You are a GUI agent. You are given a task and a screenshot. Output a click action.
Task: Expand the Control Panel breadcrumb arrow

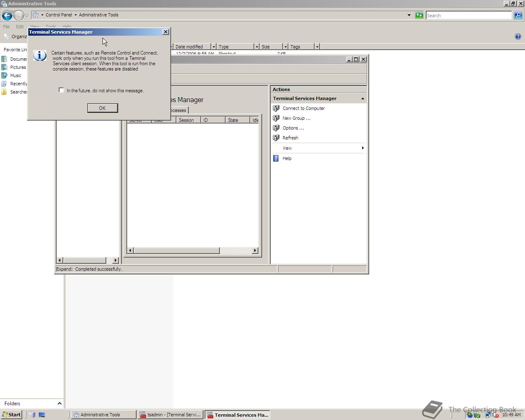point(42,15)
